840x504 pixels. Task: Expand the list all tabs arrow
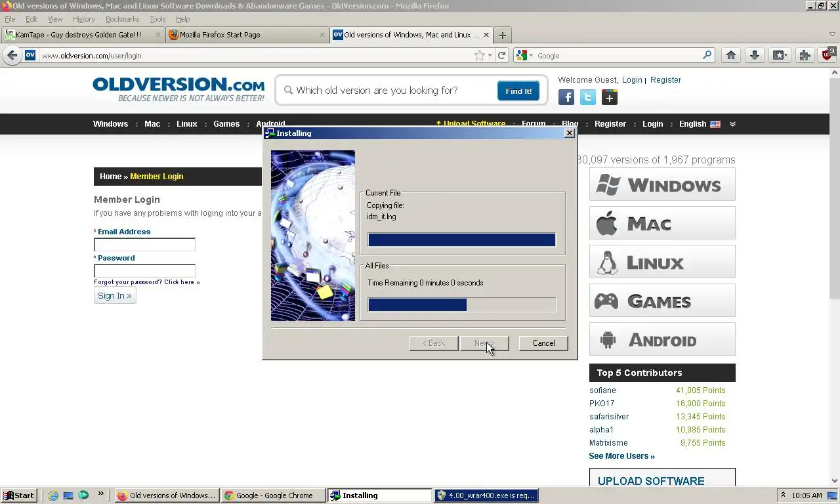pos(832,35)
